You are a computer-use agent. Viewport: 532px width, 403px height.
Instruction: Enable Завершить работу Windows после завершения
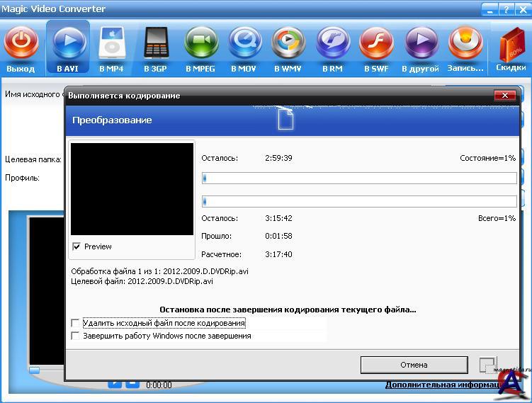coord(76,336)
